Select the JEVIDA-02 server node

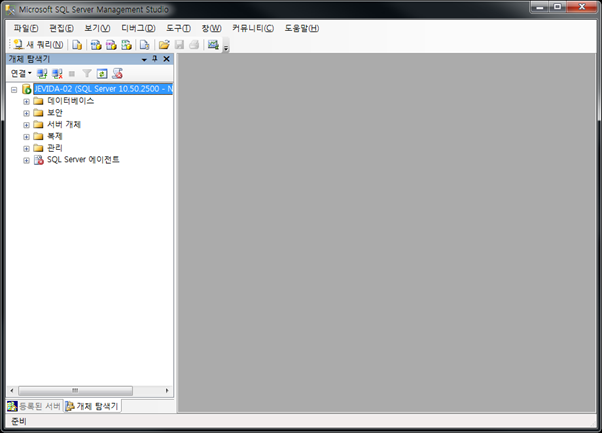[103, 89]
